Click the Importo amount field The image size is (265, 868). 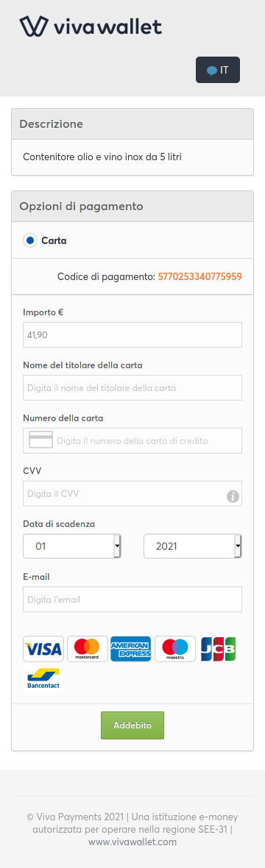[x=132, y=335]
